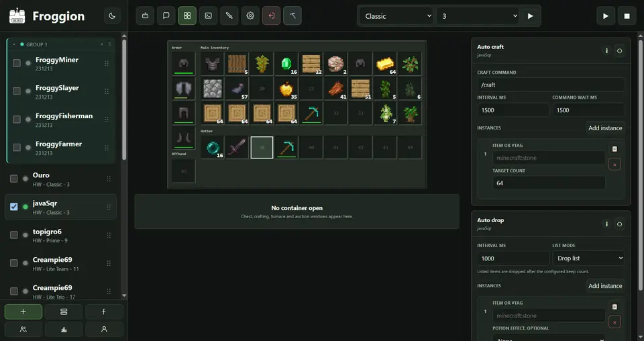Viewport: 644px width, 341px height.
Task: Enable the Auto craft module toggle
Action: coord(619,51)
